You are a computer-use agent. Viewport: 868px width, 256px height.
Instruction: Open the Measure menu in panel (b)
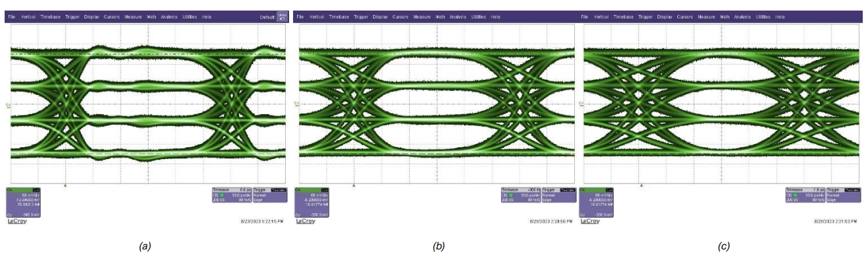point(422,16)
